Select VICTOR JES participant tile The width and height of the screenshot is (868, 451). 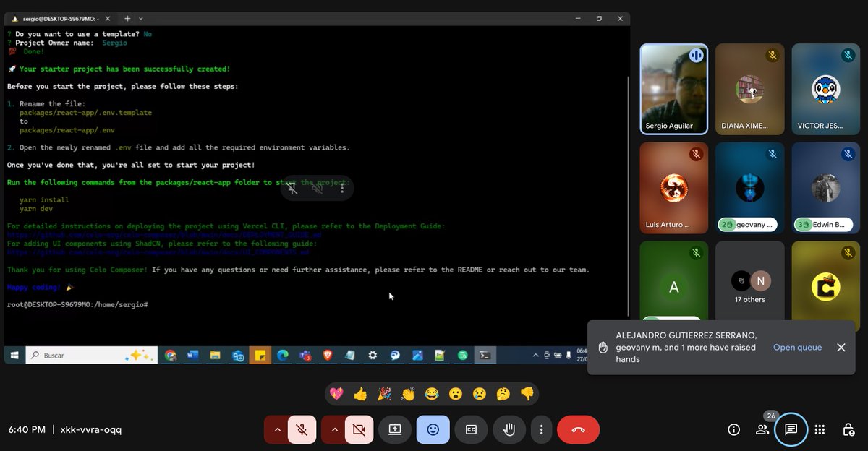825,89
